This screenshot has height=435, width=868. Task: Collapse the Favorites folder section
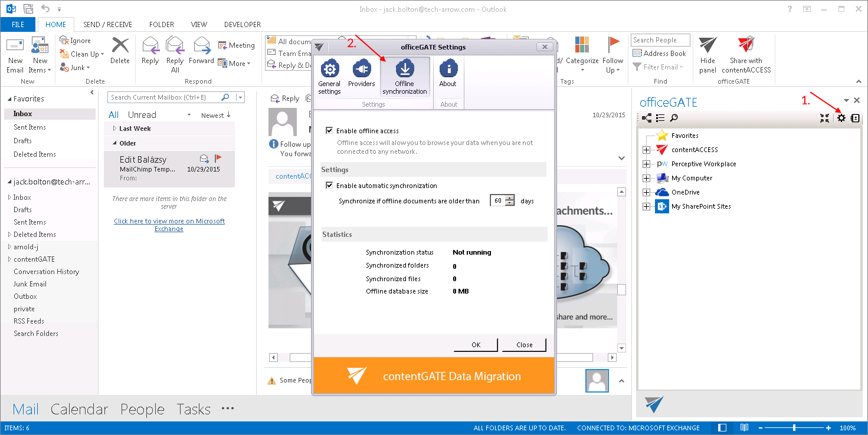coord(9,99)
